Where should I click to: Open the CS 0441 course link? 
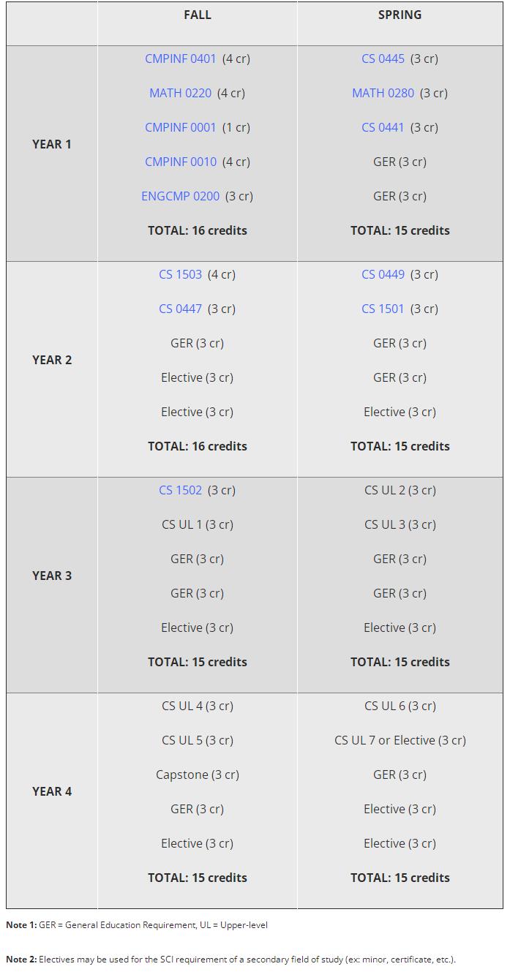[x=383, y=127]
